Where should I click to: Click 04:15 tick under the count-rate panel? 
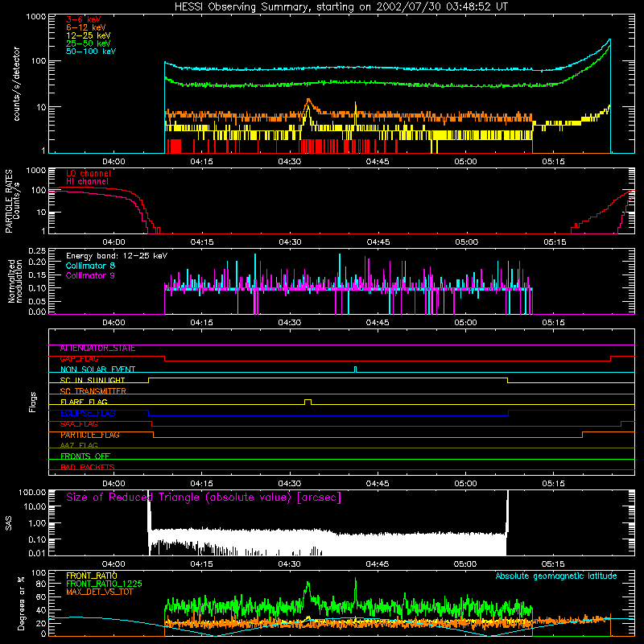201,162
